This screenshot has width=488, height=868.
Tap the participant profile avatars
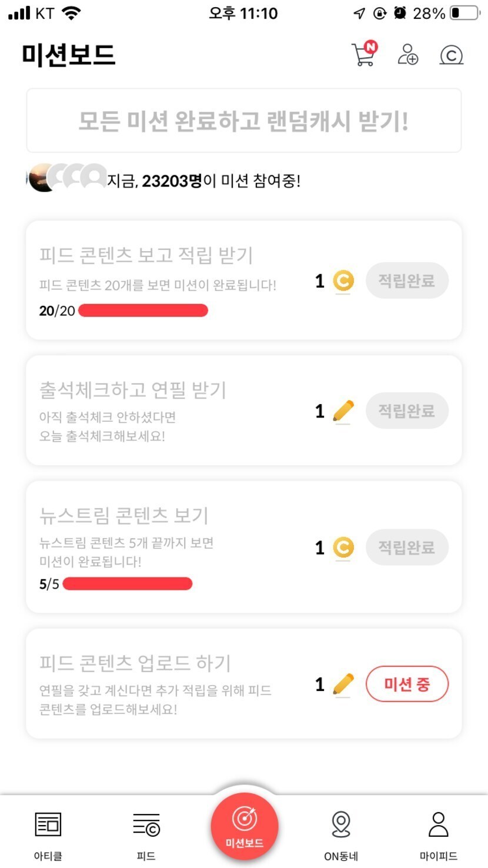pyautogui.click(x=68, y=177)
